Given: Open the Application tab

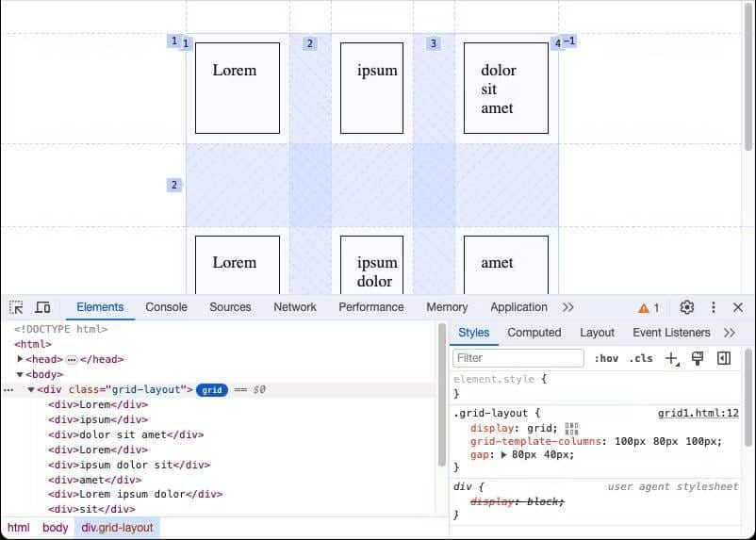Looking at the screenshot, I should pyautogui.click(x=518, y=307).
